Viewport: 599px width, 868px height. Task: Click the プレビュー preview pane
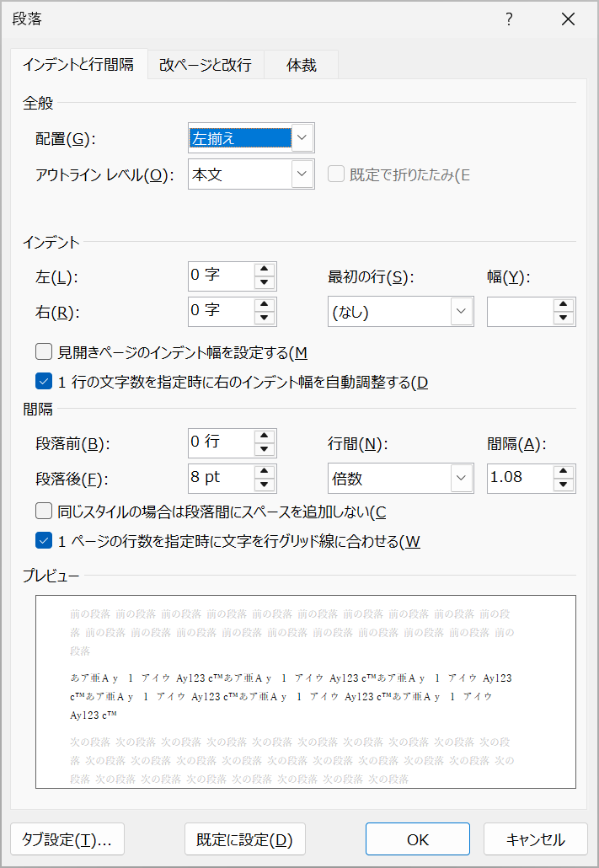tap(306, 692)
